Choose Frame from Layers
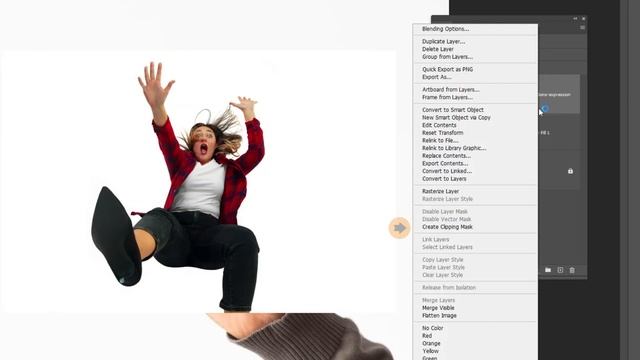This screenshot has height=360, width=640. [x=447, y=98]
